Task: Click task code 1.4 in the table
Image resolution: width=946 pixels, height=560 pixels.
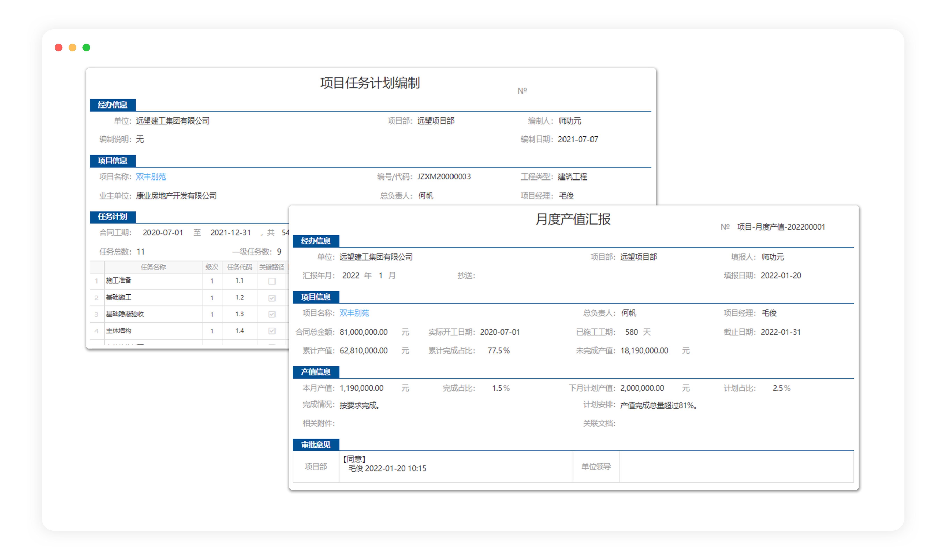Action: 239,331
